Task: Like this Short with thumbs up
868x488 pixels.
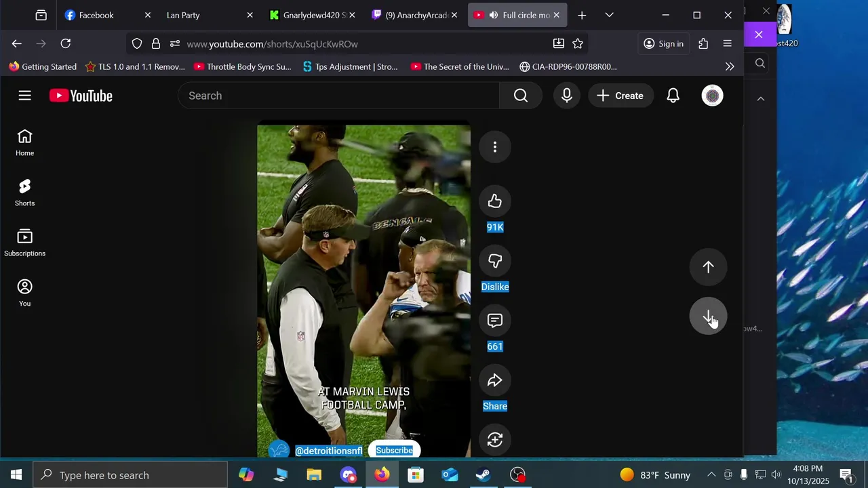Action: click(x=495, y=201)
